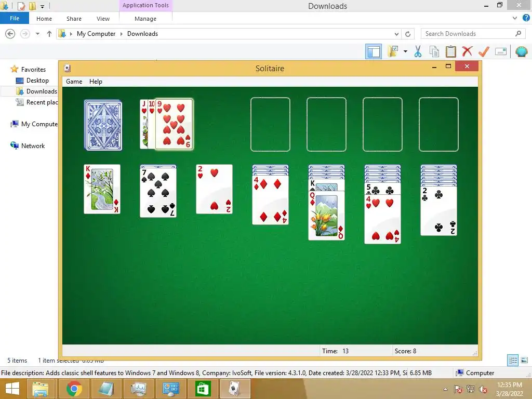
Task: Click the rightmost empty foundation slot
Action: 438,124
